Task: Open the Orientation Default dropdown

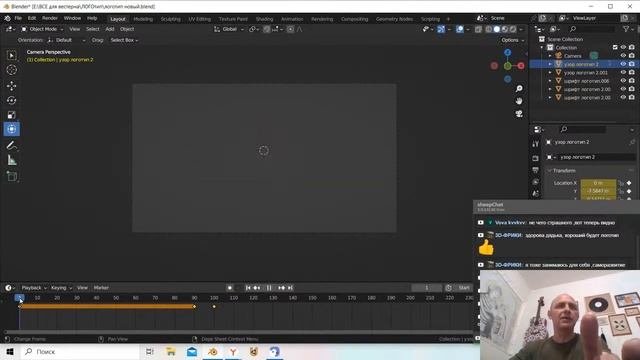Action: (x=66, y=40)
